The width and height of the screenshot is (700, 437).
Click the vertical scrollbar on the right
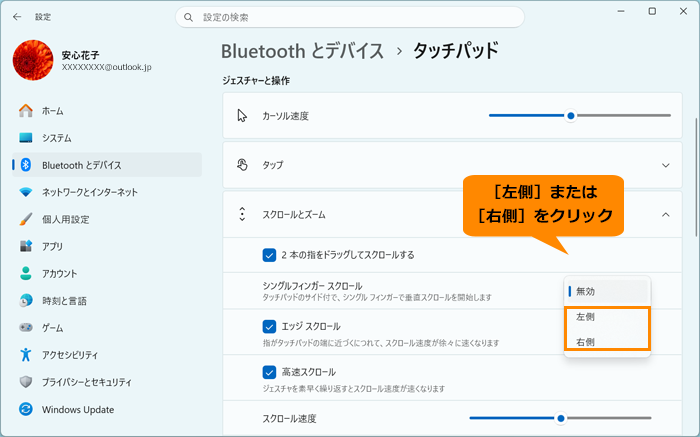pyautogui.click(x=697, y=177)
